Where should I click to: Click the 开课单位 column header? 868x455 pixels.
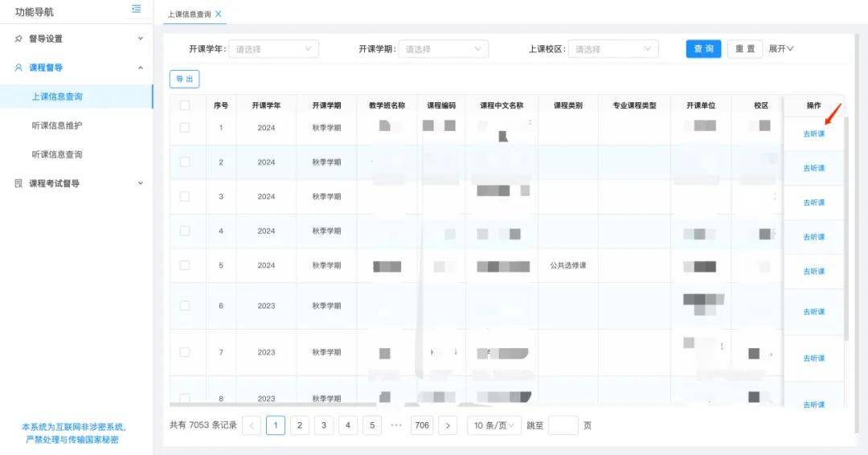tap(701, 105)
